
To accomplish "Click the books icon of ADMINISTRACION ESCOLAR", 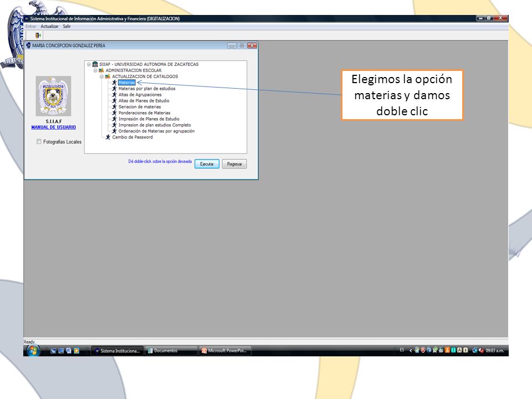I will point(101,70).
